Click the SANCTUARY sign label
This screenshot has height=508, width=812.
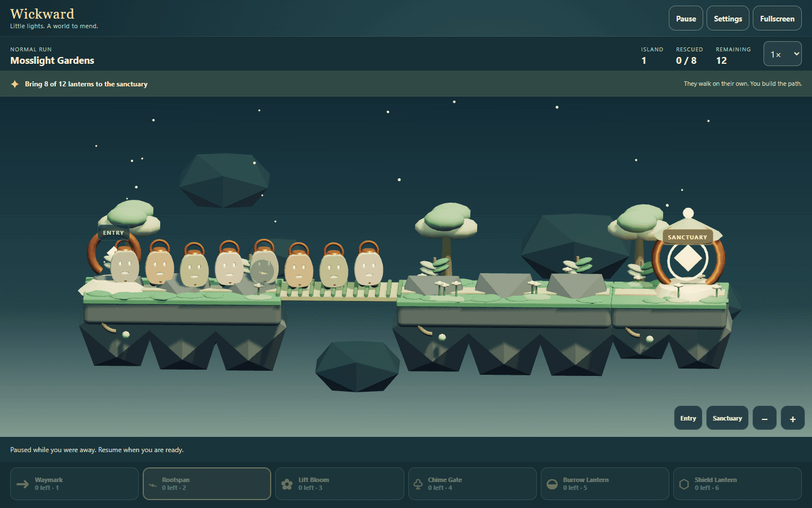point(687,237)
